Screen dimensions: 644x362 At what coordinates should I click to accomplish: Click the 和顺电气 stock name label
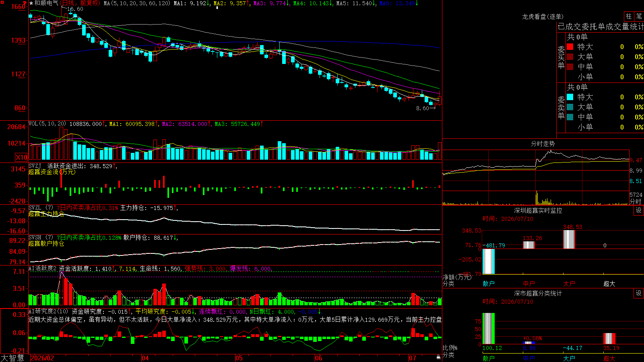pyautogui.click(x=46, y=3)
